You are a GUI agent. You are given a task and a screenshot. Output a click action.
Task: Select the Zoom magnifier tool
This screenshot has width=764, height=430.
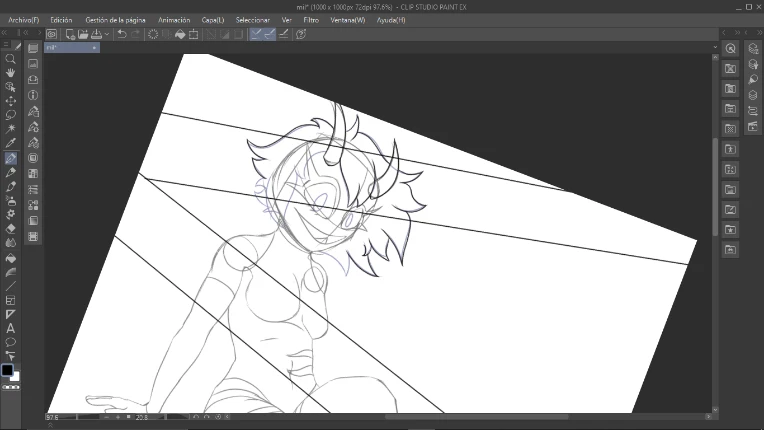click(10, 59)
